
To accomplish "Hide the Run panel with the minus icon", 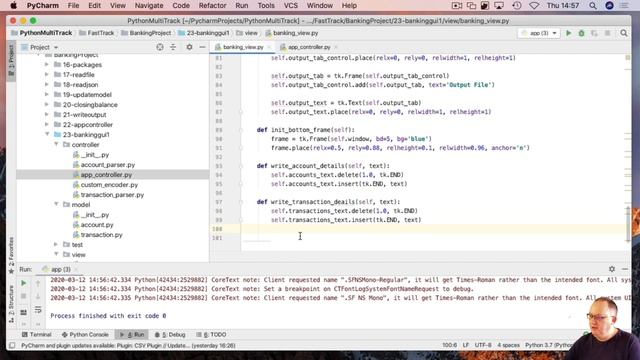I will point(624,269).
